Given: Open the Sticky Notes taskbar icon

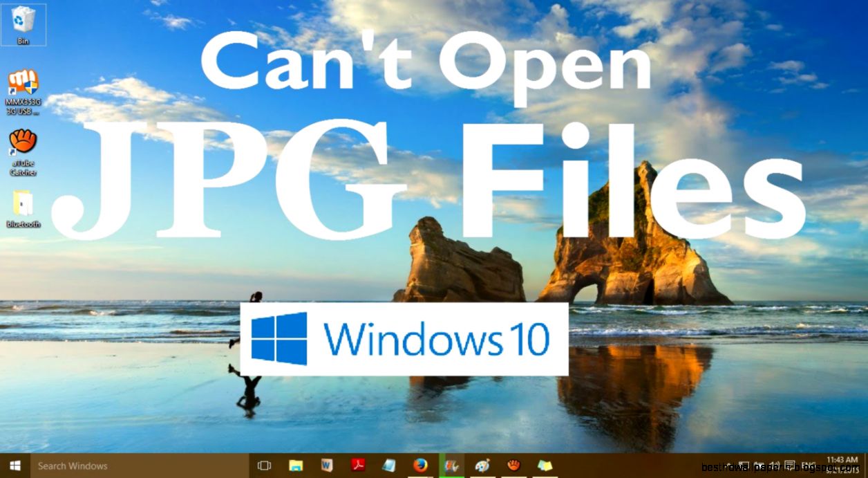Looking at the screenshot, I should 545,466.
